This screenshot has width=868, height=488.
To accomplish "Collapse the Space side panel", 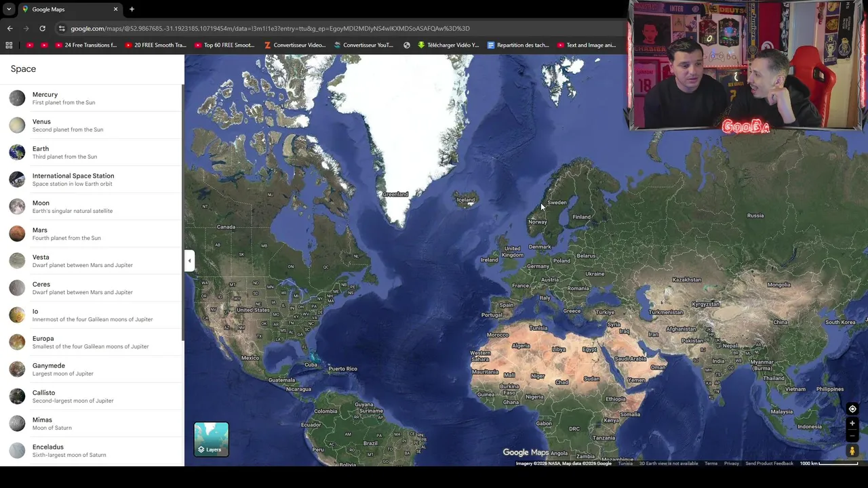I will tap(190, 260).
